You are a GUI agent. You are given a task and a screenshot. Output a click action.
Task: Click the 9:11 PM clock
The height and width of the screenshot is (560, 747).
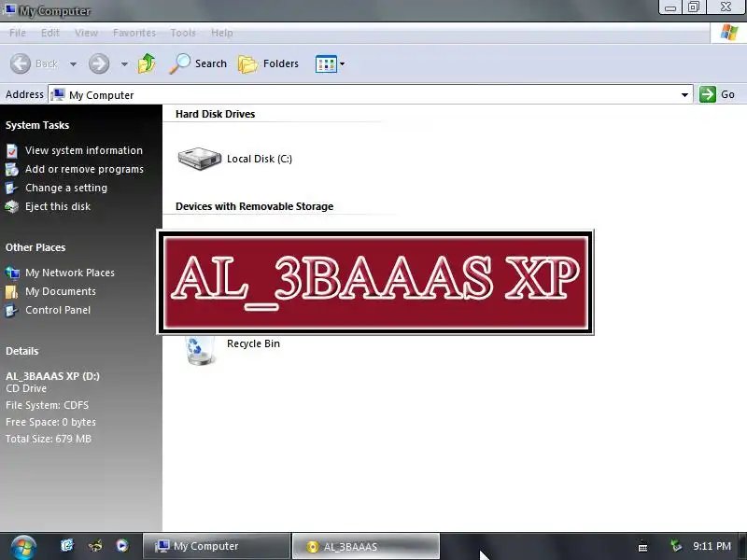[x=712, y=546]
